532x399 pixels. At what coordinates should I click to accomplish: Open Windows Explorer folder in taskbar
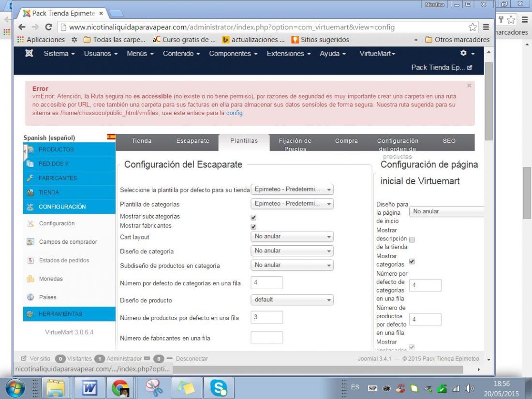(x=55, y=387)
